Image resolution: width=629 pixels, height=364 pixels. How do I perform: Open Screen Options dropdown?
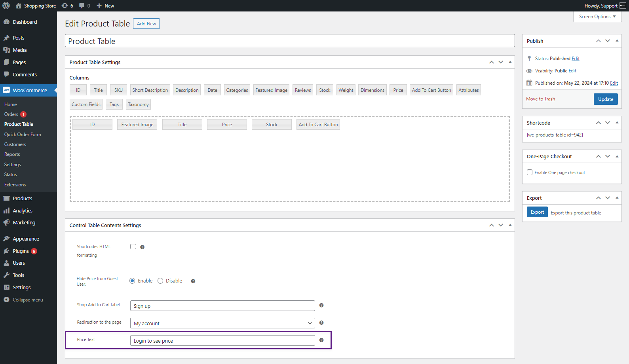[597, 17]
